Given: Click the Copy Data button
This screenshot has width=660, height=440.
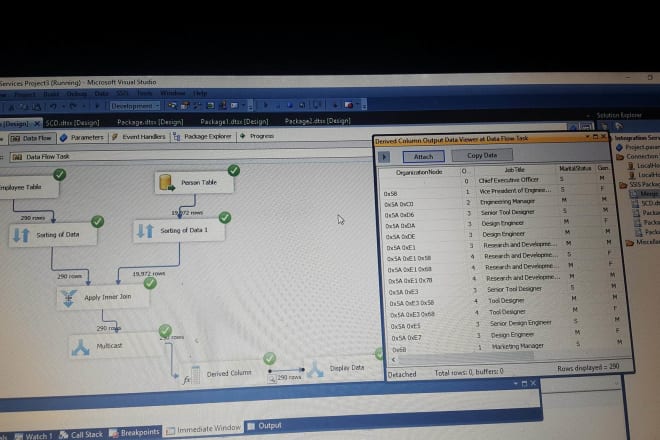Looking at the screenshot, I should [482, 155].
